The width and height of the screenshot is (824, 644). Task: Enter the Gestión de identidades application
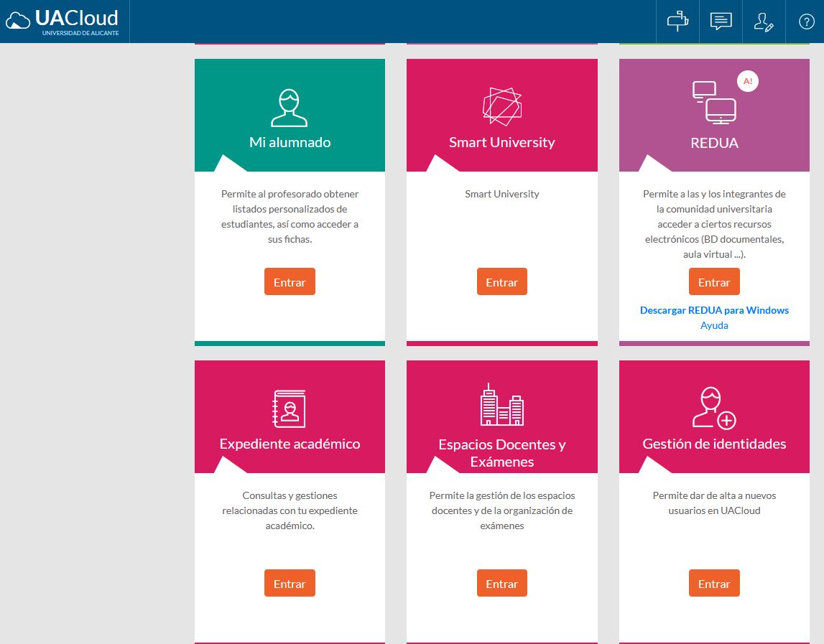(714, 584)
